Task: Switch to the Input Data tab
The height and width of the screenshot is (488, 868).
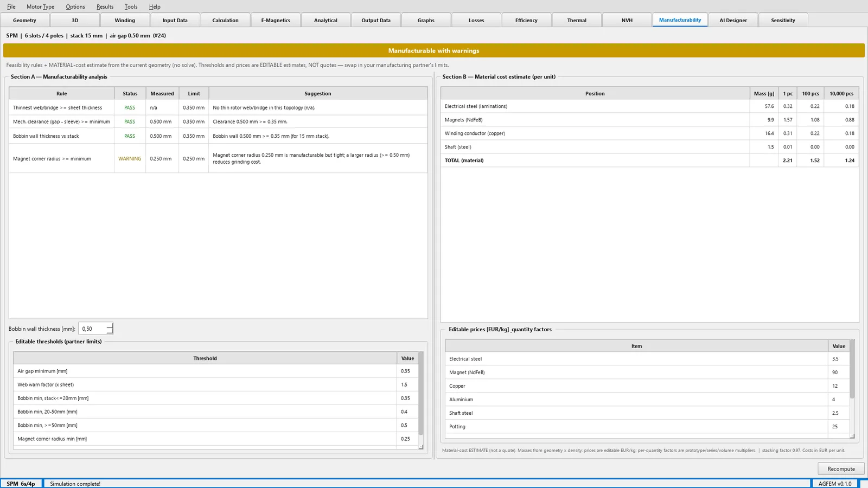Action: [175, 20]
